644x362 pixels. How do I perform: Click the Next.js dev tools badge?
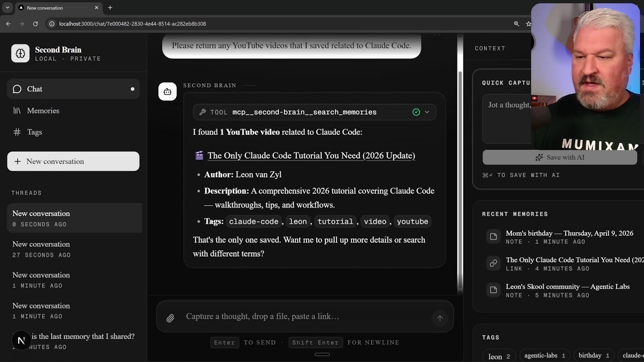(21, 340)
